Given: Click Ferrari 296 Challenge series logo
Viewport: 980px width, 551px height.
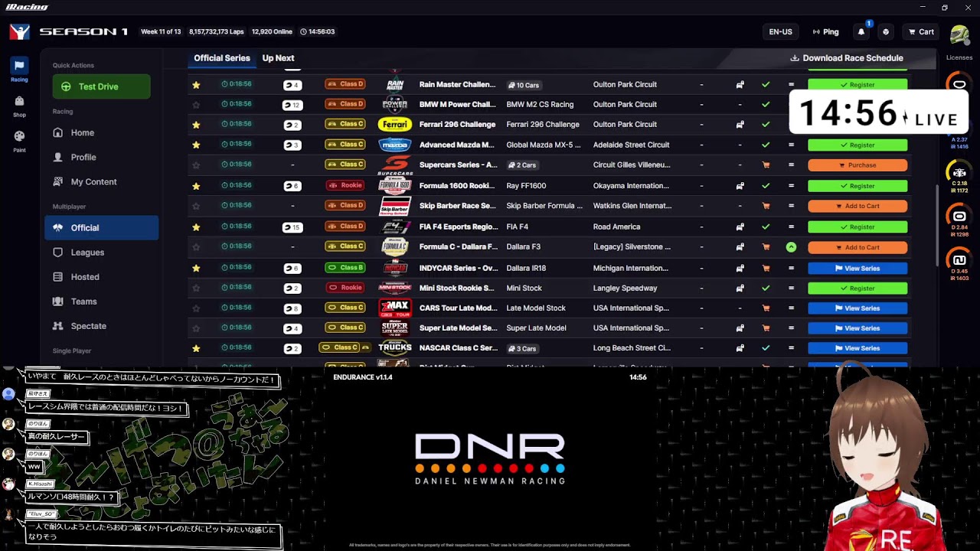Looking at the screenshot, I should (x=395, y=125).
